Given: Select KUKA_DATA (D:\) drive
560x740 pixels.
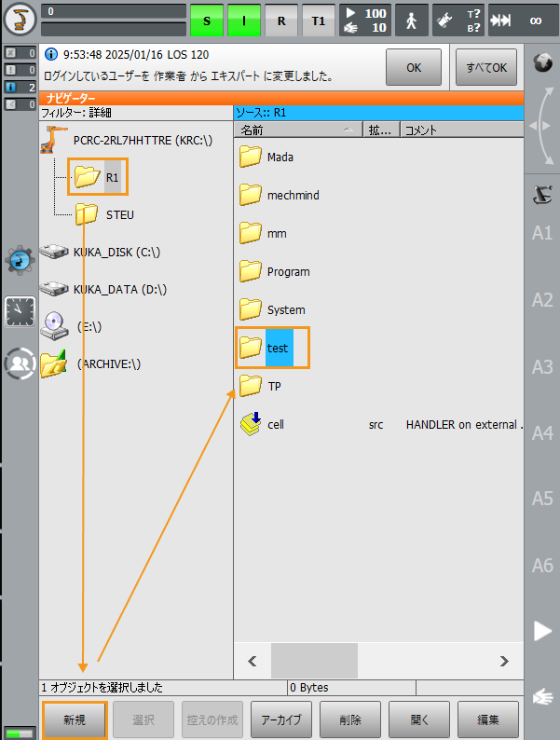Looking at the screenshot, I should [103, 289].
